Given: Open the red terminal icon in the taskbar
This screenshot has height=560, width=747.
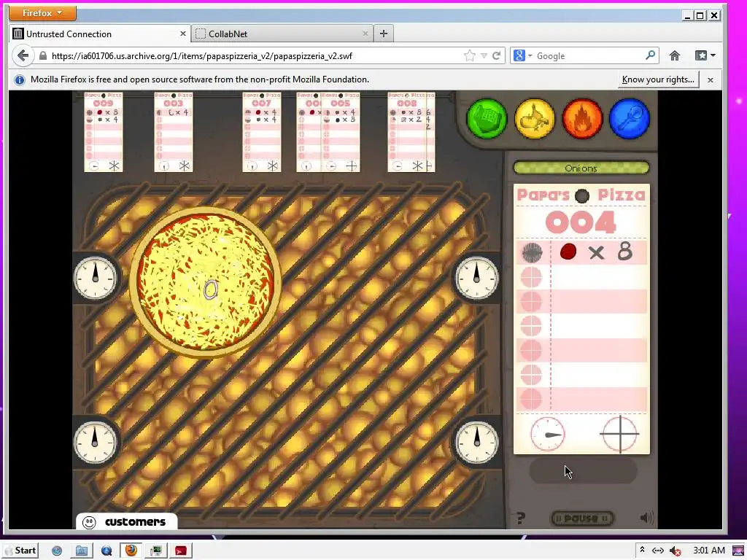Looking at the screenshot, I should point(181,551).
